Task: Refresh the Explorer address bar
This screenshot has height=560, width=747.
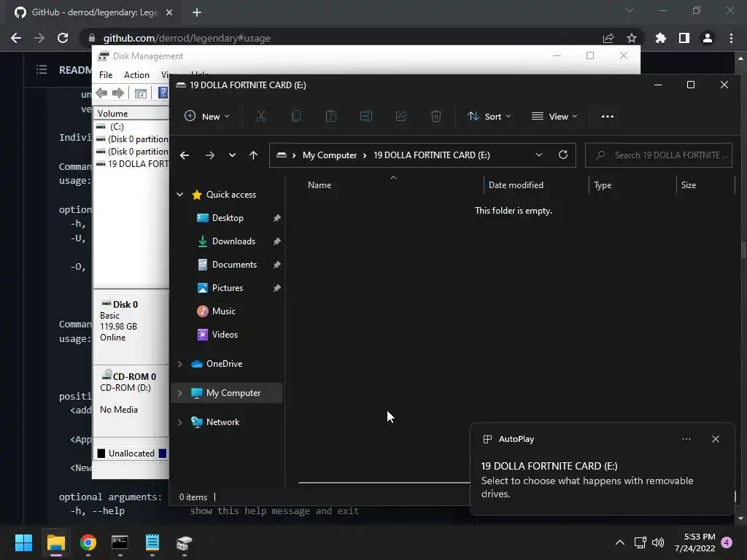Action: click(x=563, y=155)
